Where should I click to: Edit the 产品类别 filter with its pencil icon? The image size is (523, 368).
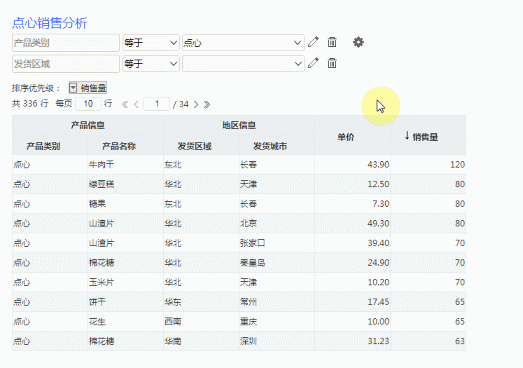pyautogui.click(x=313, y=42)
